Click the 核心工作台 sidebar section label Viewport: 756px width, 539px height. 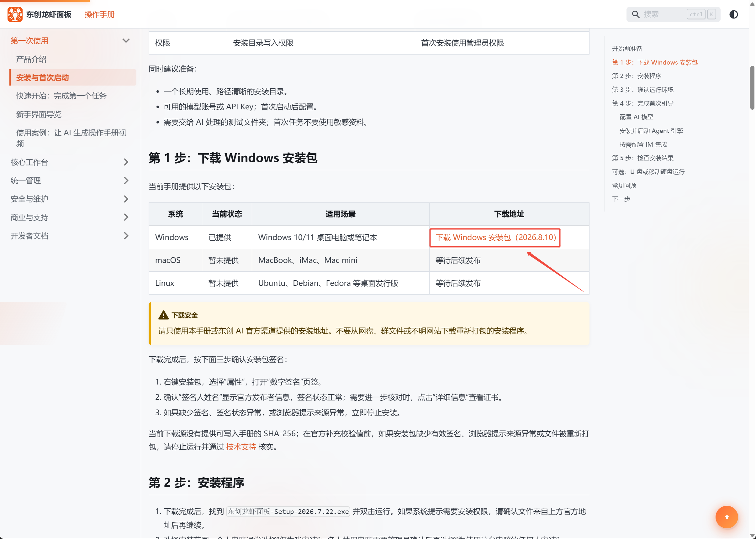pos(29,162)
